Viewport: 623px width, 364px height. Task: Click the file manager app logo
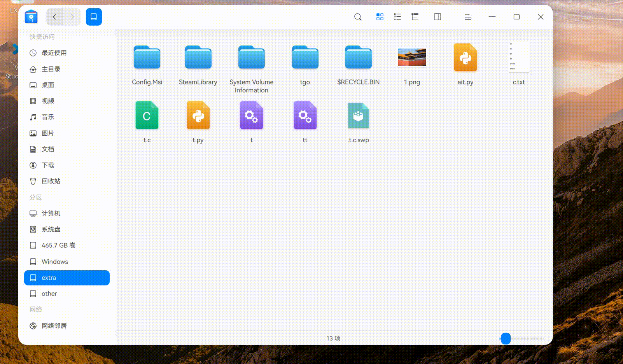31,17
